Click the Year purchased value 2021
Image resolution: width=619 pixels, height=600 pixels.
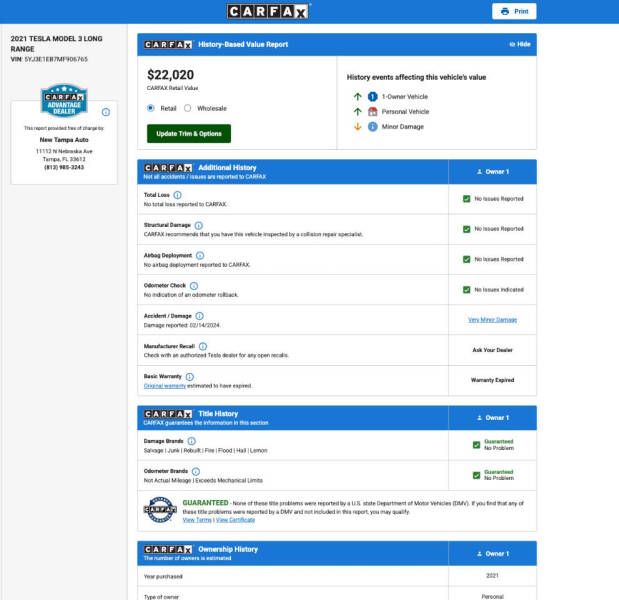(x=492, y=576)
